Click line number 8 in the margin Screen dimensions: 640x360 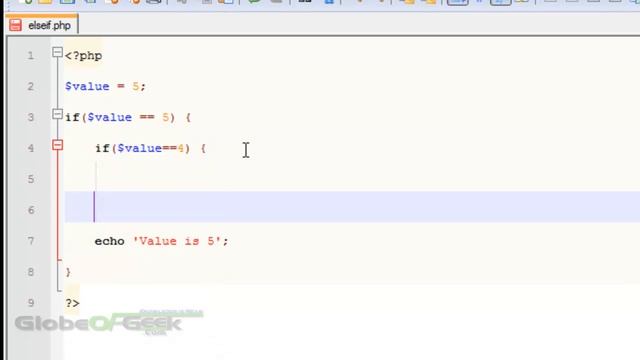point(31,272)
